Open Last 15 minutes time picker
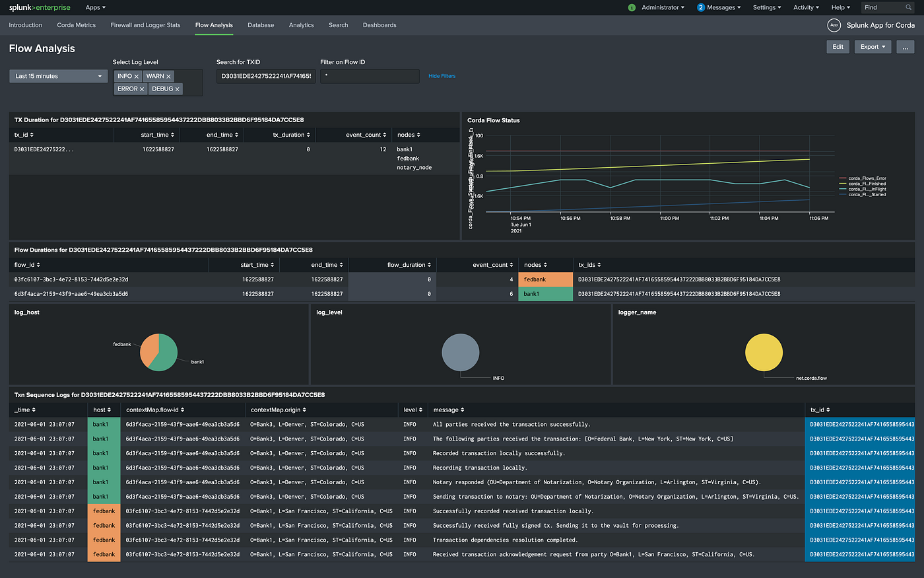 (x=58, y=76)
